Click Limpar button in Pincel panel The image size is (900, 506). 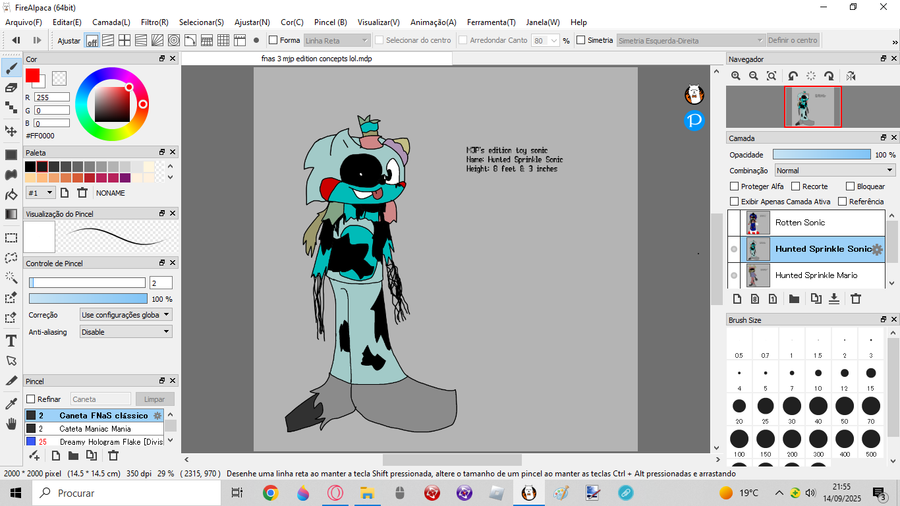tap(154, 399)
